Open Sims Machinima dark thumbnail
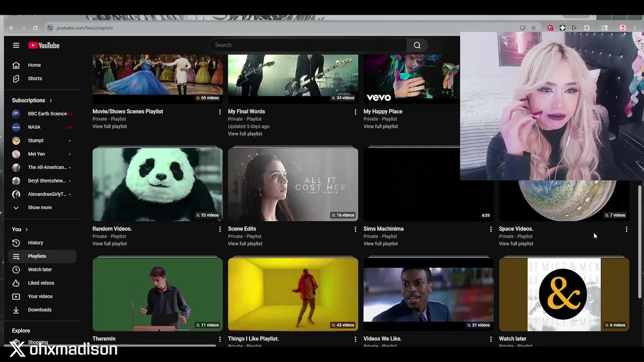 pos(429,185)
